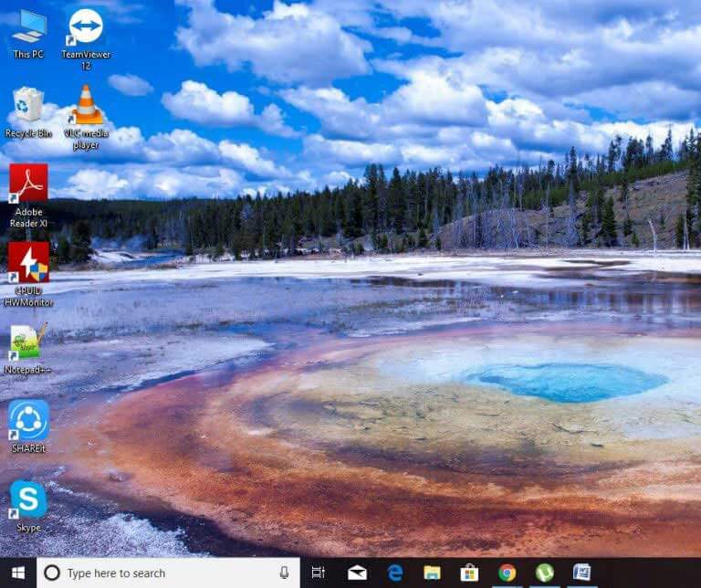Viewport: 701px width, 588px height.
Task: Select the CPUID HWMonitor shortcut
Action: 28,274
